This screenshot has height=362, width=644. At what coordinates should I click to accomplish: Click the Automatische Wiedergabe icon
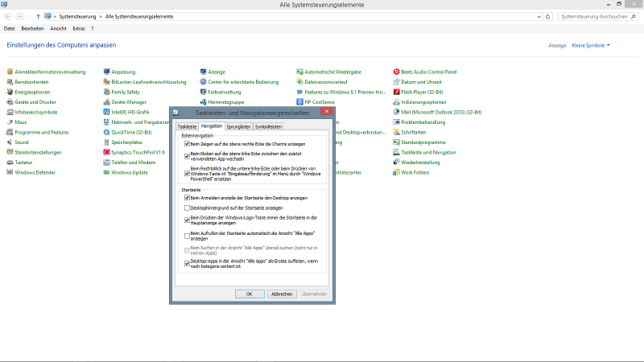pos(299,72)
